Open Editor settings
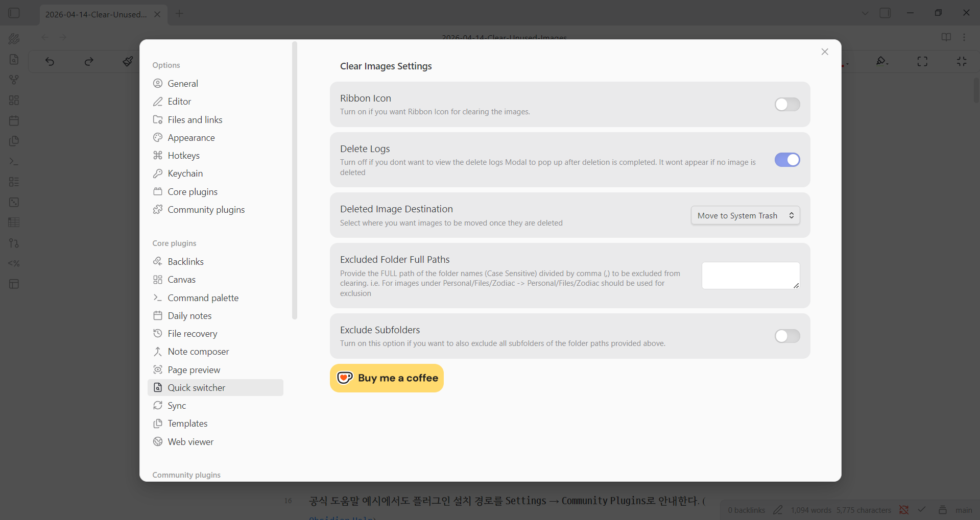 tap(216, 102)
